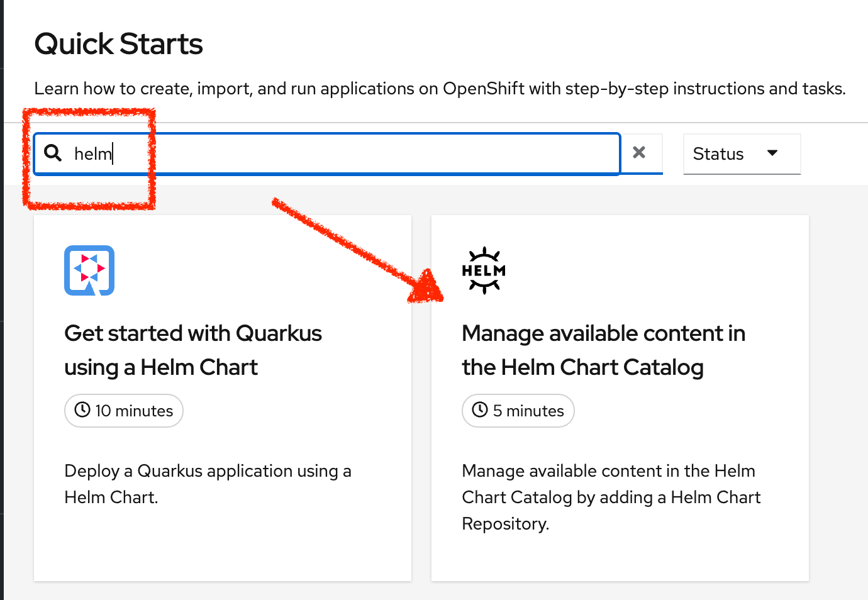Select the Helm icon above the catalog card

(x=484, y=270)
